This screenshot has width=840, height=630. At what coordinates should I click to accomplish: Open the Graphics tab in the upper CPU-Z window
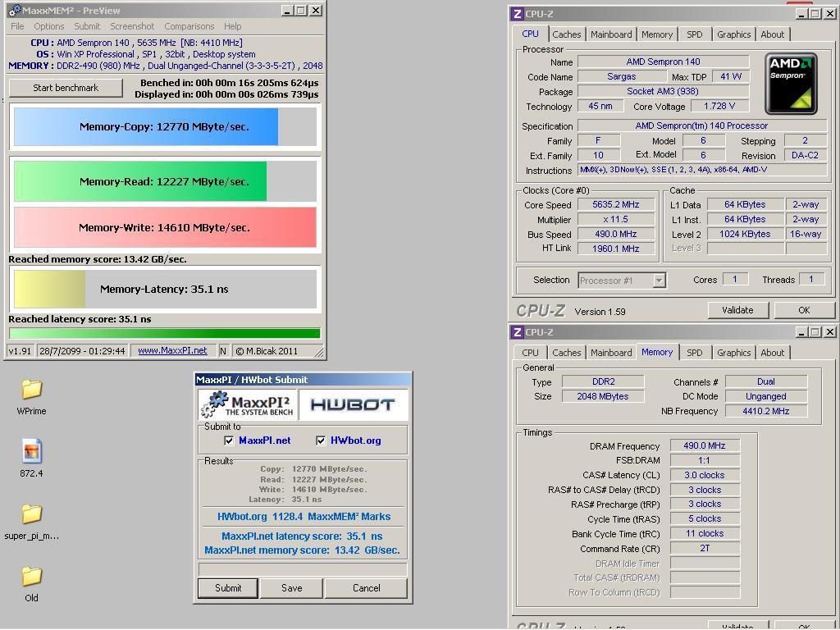[733, 34]
